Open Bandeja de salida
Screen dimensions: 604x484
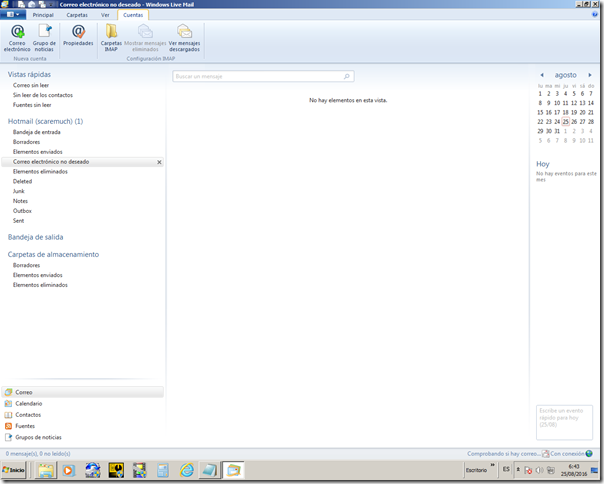pos(35,237)
